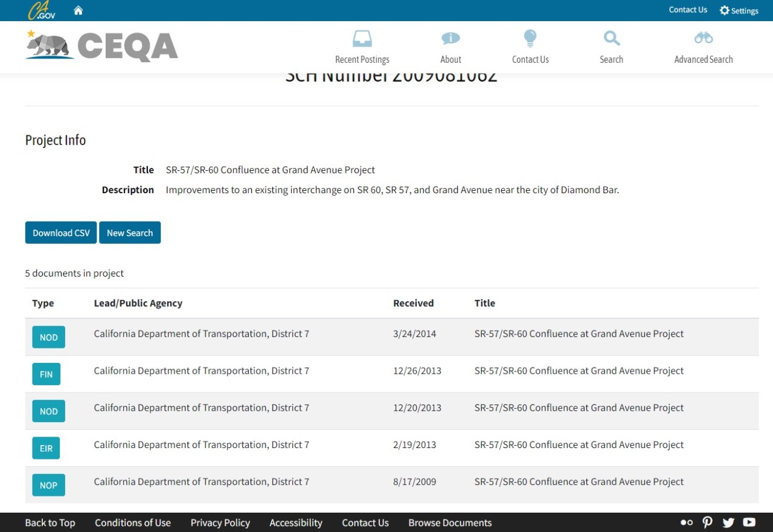The width and height of the screenshot is (773, 532).
Task: Open the EIR document from 2/19/2013
Action: coord(46,448)
